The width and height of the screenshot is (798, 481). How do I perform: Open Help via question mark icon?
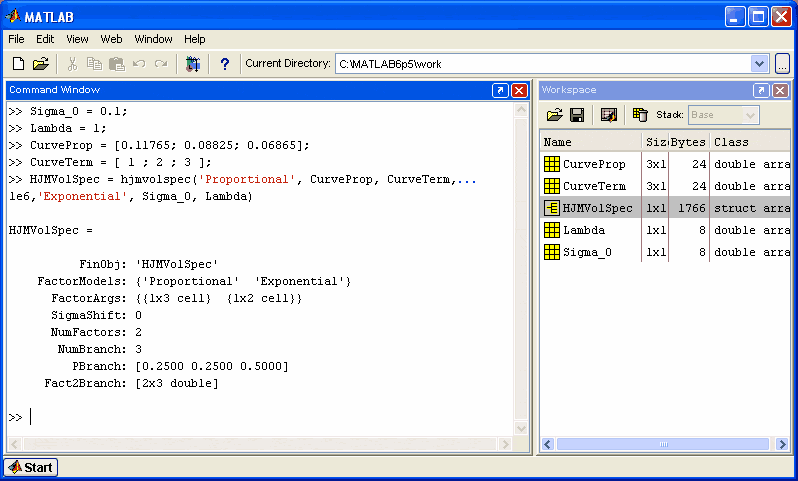click(x=224, y=64)
